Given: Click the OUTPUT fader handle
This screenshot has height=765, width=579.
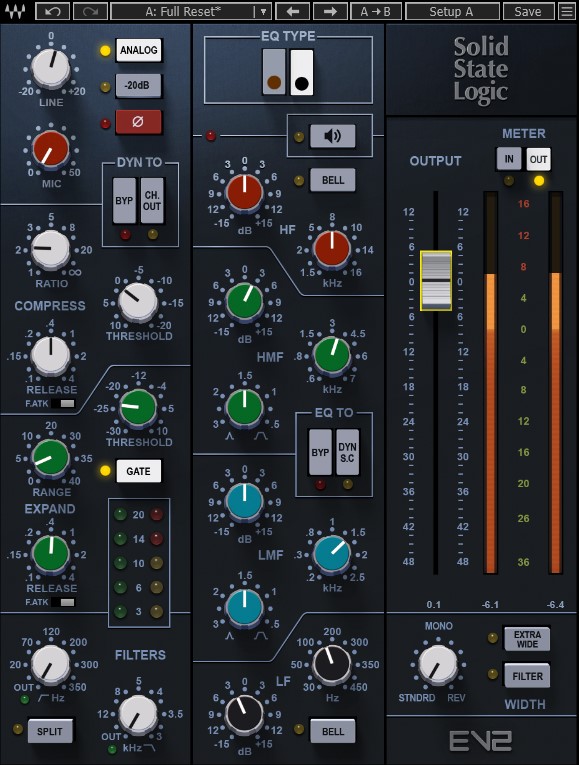Looking at the screenshot, I should pyautogui.click(x=436, y=281).
